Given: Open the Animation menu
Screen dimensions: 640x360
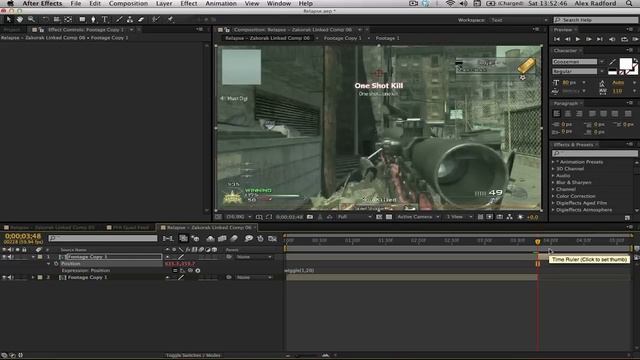Looking at the screenshot, I should pyautogui.click(x=221, y=3).
